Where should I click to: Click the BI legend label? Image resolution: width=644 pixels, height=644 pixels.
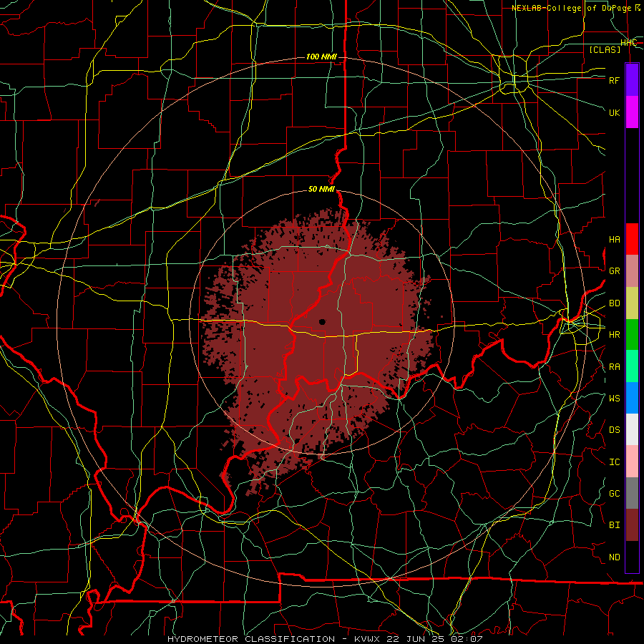pyautogui.click(x=614, y=525)
